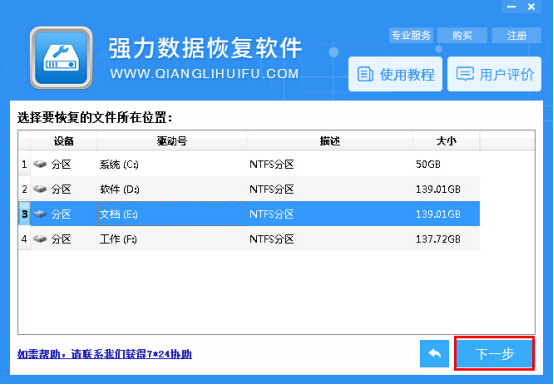Close the recovery software window

531,7
